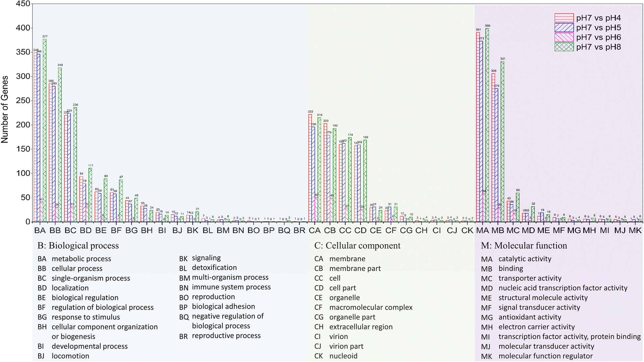
Task: Click the red pH7 vs pH4 legend swatch
Action: [x=564, y=18]
